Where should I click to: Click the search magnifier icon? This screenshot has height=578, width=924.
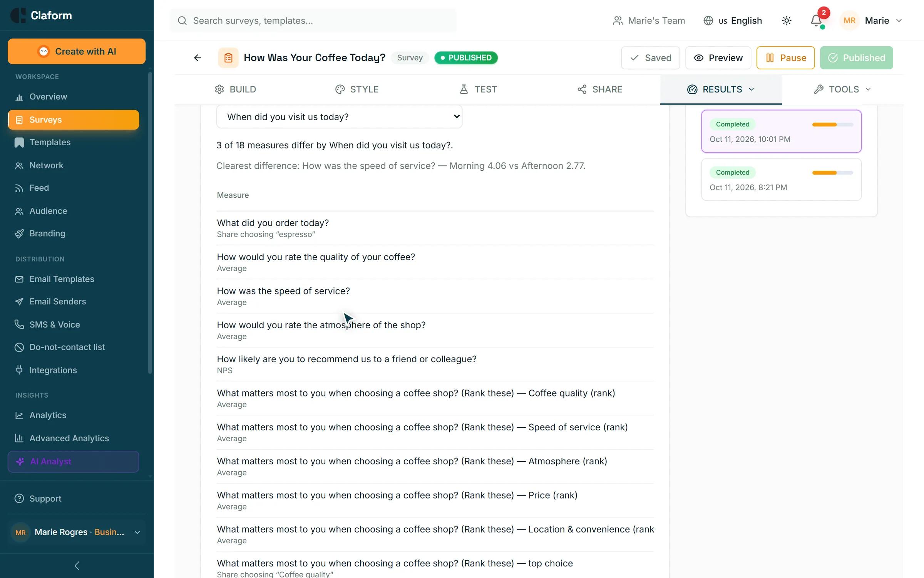[182, 20]
